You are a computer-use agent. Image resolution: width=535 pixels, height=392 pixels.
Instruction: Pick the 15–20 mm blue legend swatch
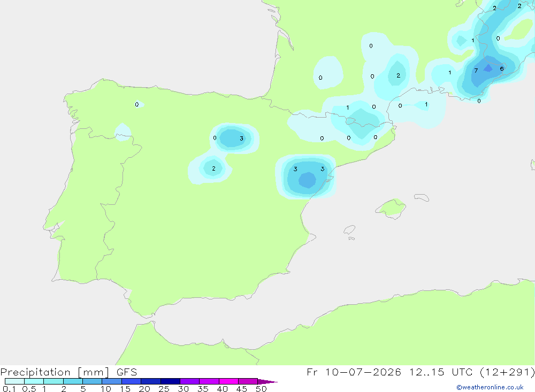click(132, 381)
